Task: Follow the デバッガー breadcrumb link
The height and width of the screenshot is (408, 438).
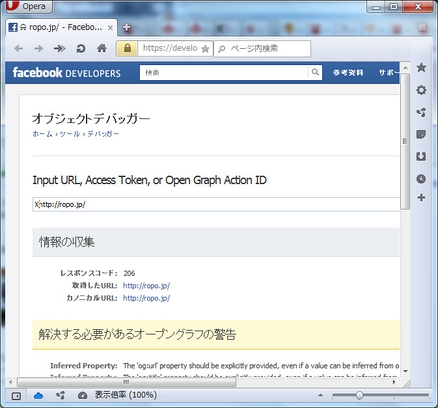Action: 103,134
